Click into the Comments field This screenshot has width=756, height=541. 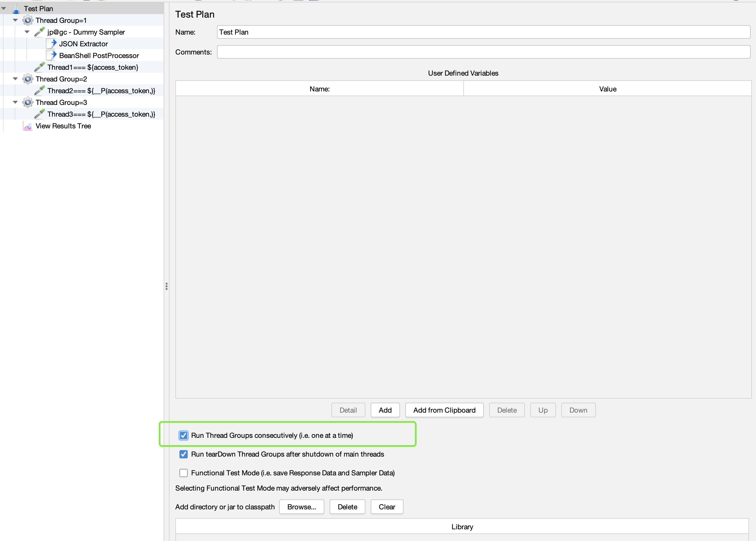click(x=483, y=52)
